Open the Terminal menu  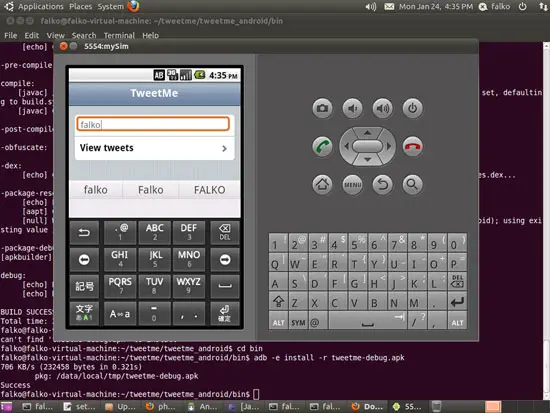click(119, 35)
